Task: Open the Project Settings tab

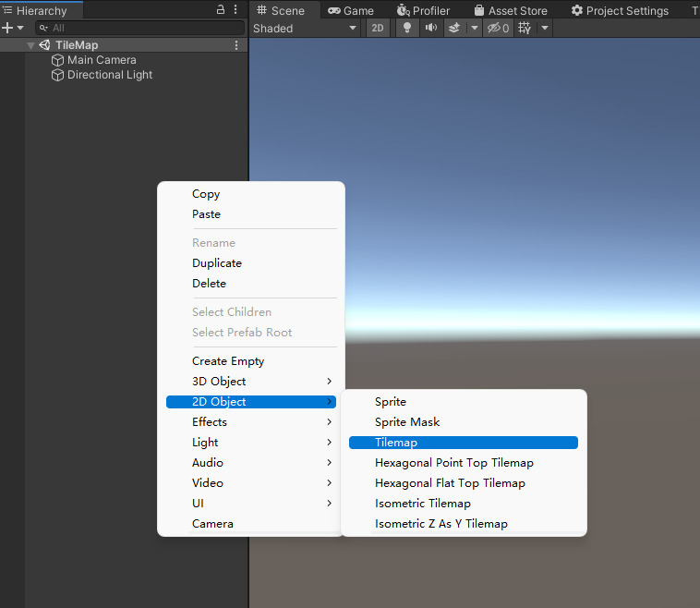Action: point(620,10)
